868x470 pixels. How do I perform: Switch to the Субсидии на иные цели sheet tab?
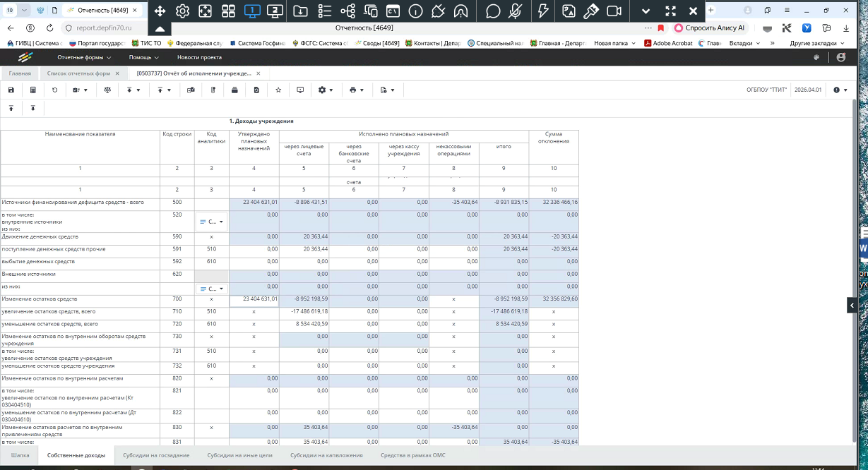point(239,455)
